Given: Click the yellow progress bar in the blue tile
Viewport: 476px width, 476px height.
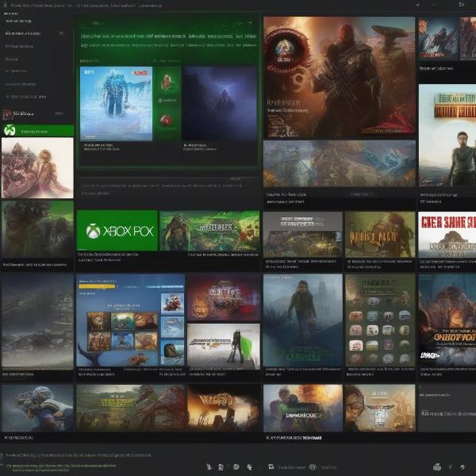Looking at the screenshot, I should pyautogui.click(x=97, y=286).
